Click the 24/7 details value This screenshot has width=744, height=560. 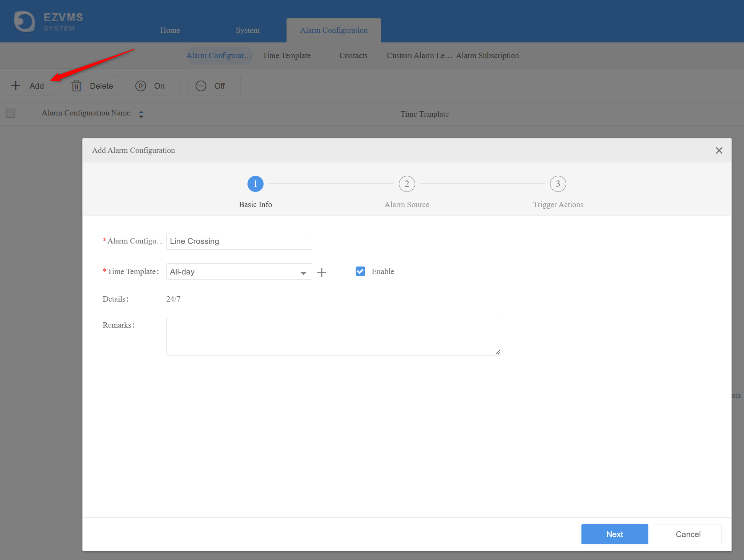click(173, 299)
